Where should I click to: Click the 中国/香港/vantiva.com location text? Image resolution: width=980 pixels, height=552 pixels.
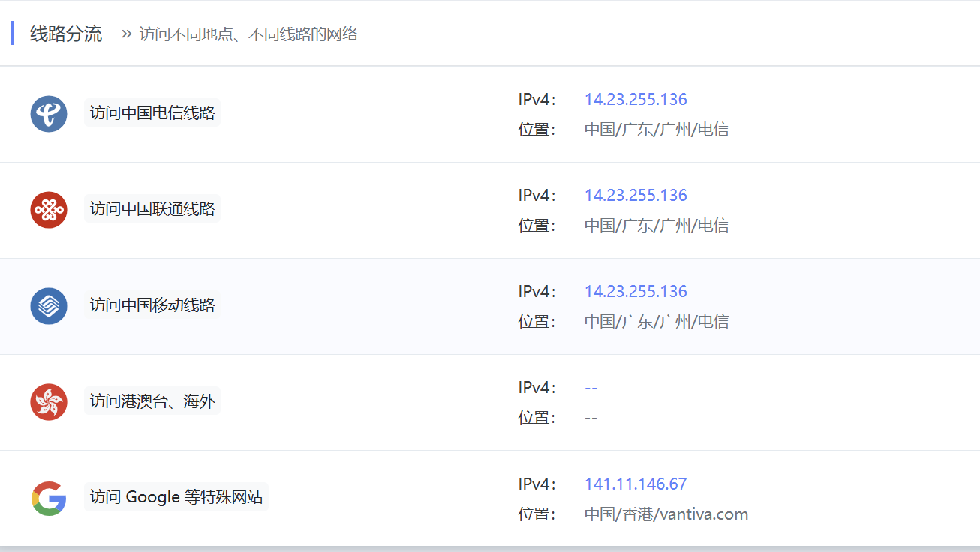pos(666,514)
